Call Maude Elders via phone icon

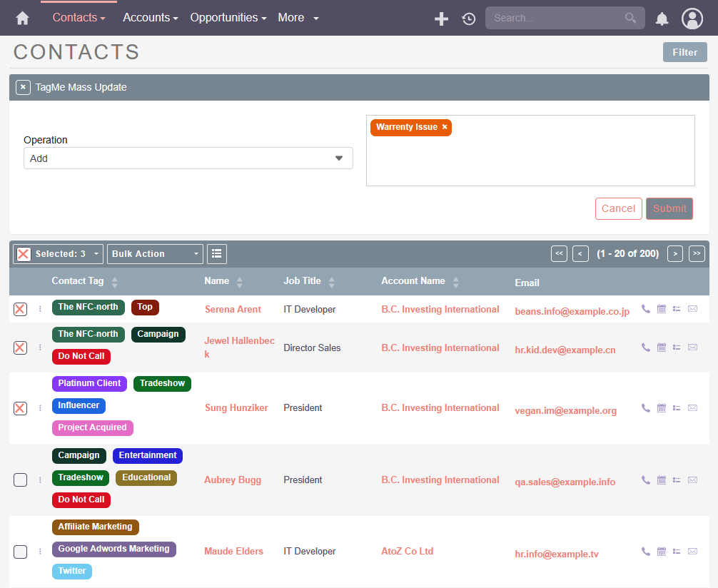coord(646,552)
